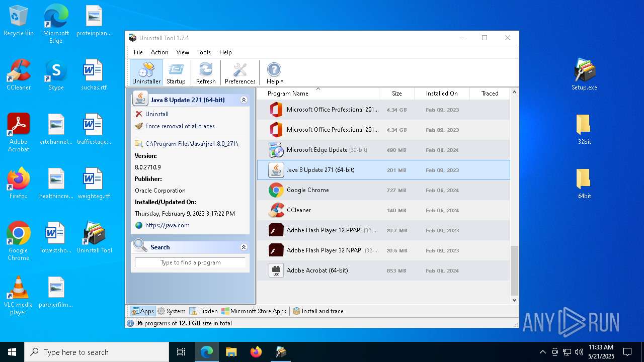Screen dimensions: 644x362
Task: Open the Java install path link
Action: [192, 144]
